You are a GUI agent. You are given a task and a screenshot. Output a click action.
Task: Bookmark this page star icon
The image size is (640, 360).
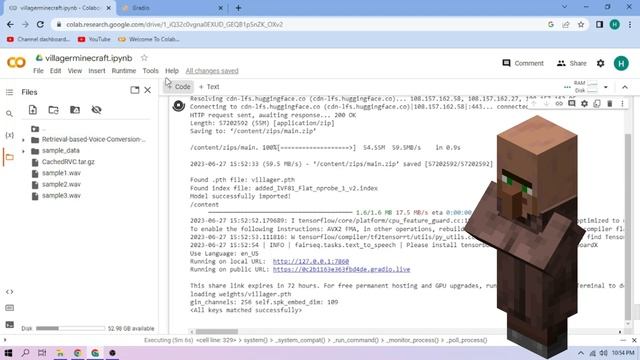click(x=581, y=24)
